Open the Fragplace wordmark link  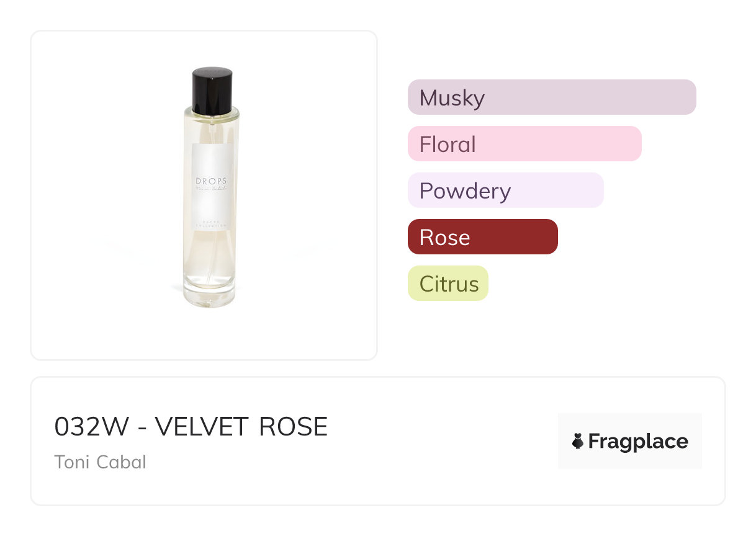[637, 442]
